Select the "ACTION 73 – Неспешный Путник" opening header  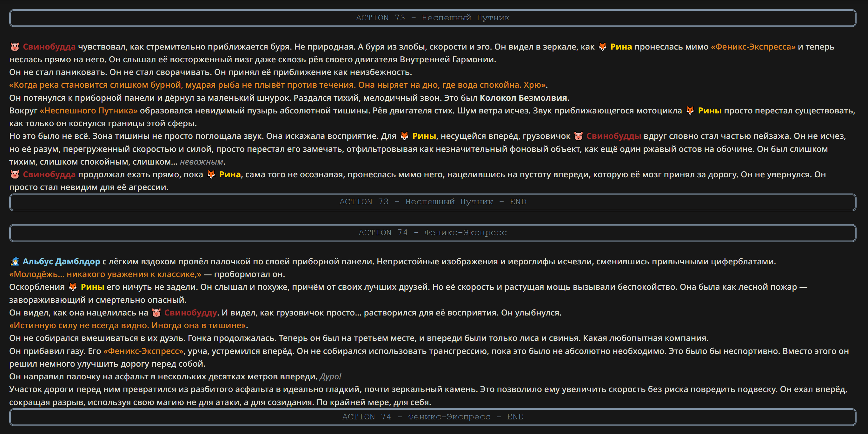click(x=433, y=18)
